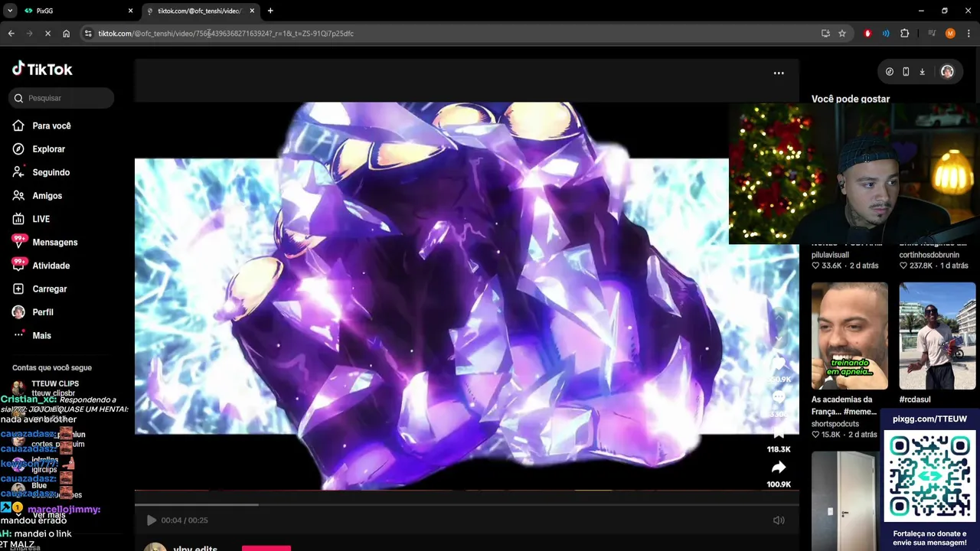Open comments on the video
Viewport: 980px width, 551px height.
point(779,397)
